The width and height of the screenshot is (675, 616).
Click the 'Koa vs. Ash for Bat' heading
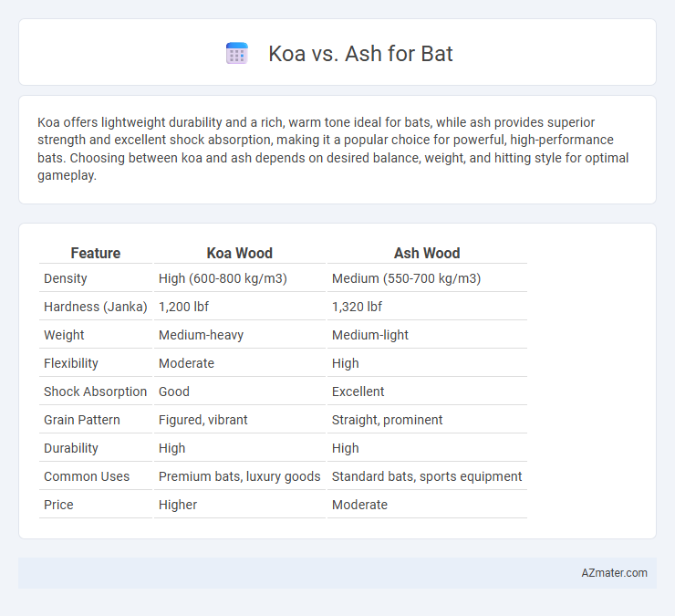click(360, 54)
